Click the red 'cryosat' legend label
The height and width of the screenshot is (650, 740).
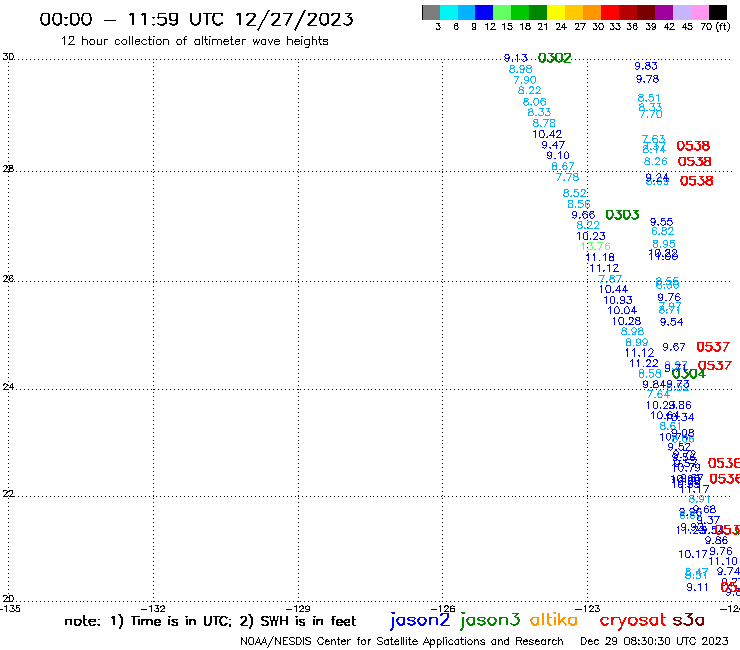coord(633,620)
